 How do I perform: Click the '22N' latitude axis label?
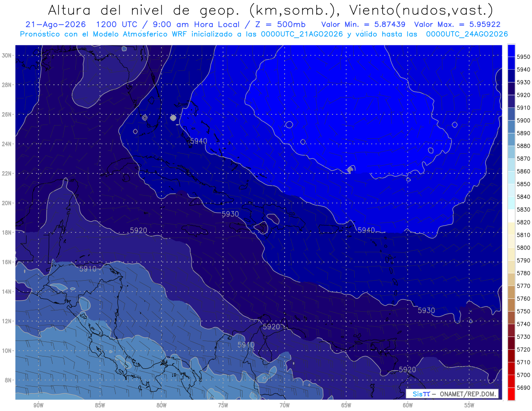[7, 173]
